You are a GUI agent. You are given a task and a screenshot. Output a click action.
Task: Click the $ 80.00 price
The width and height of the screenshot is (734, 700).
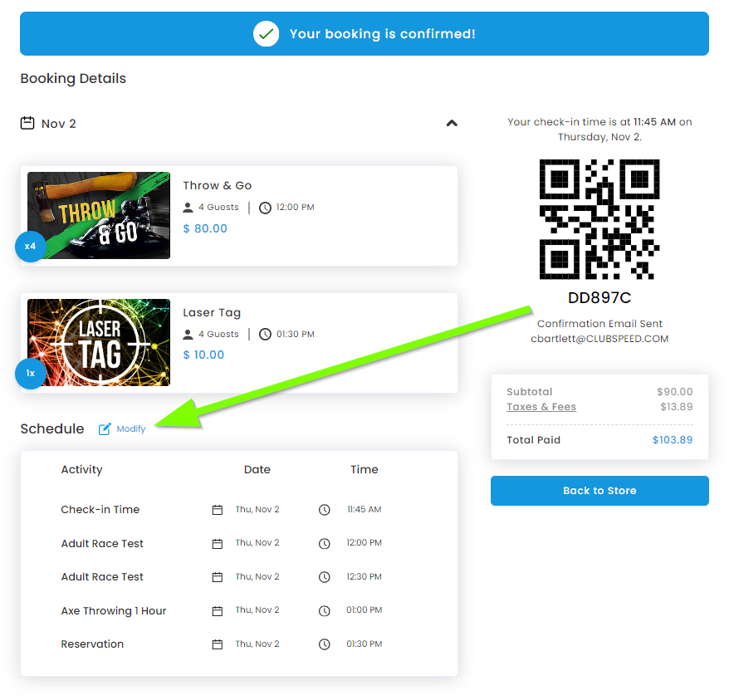205,228
